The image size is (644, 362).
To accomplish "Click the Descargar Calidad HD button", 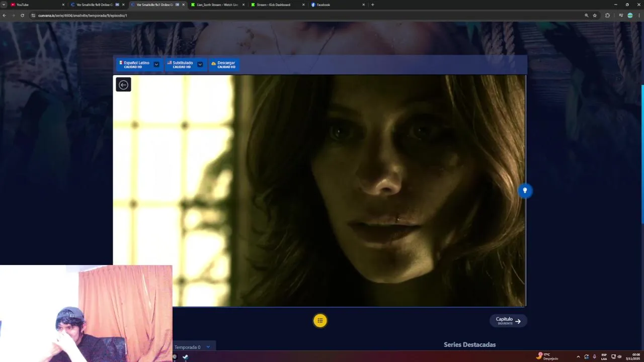I will click(x=224, y=64).
